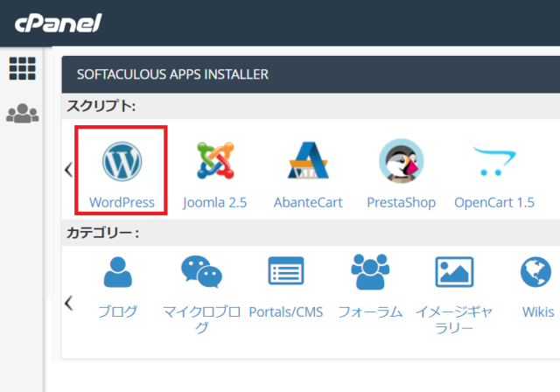
Task: Click the OpenCart 1.5 cart icon
Action: [x=494, y=161]
